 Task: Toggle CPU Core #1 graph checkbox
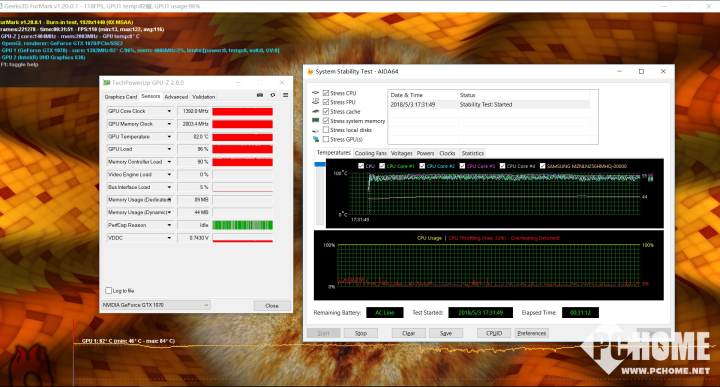click(382, 166)
